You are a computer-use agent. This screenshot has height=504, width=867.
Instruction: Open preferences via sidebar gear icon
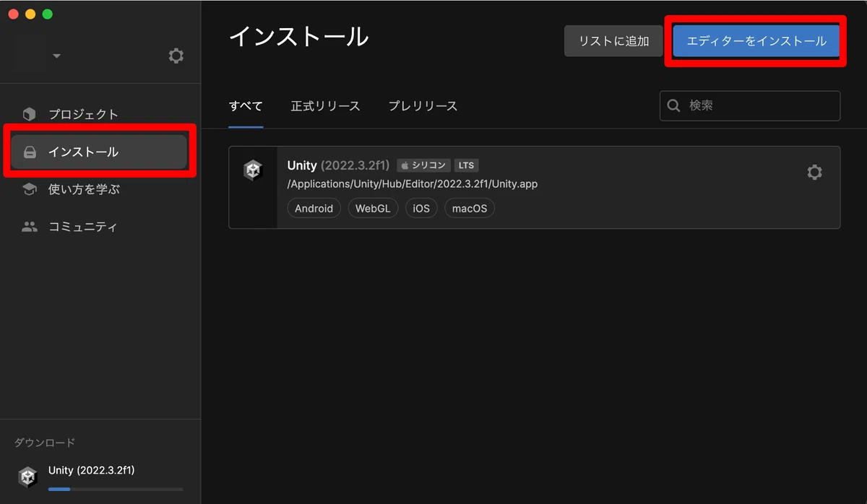176,56
